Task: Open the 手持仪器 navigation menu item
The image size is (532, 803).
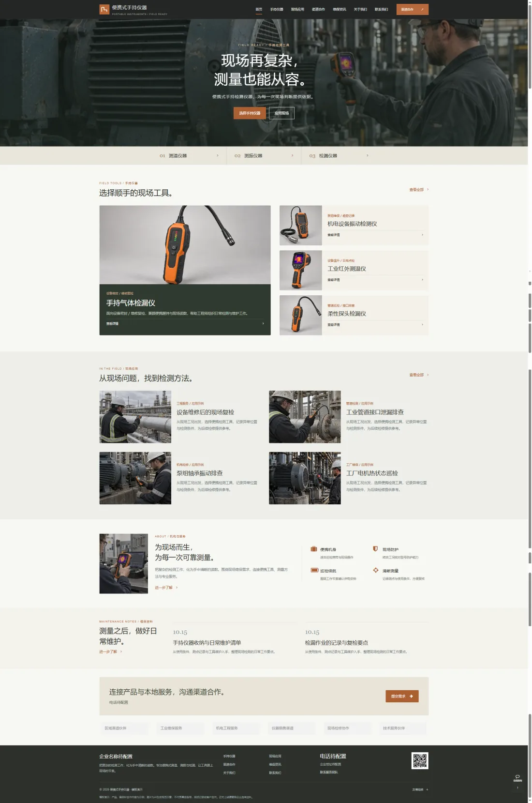Action: click(x=277, y=10)
